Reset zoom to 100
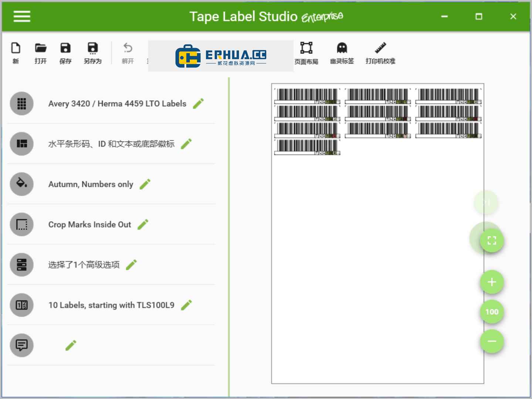532x399 pixels. click(x=492, y=312)
